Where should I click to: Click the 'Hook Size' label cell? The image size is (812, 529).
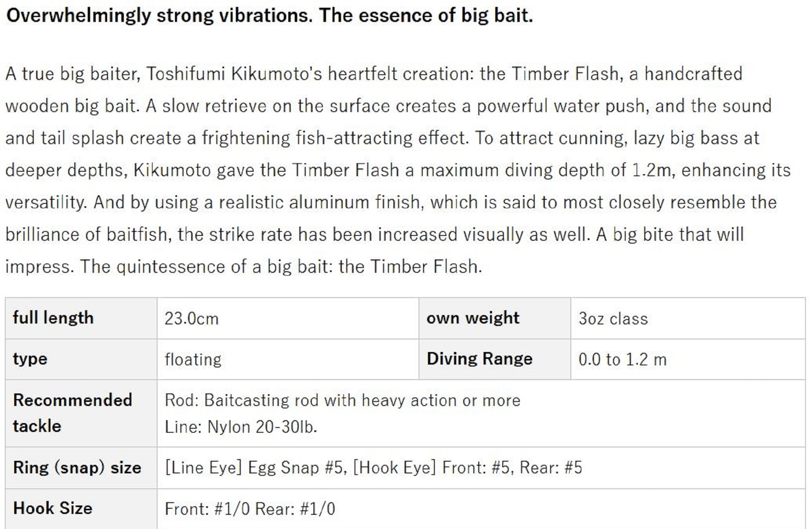pos(53,508)
